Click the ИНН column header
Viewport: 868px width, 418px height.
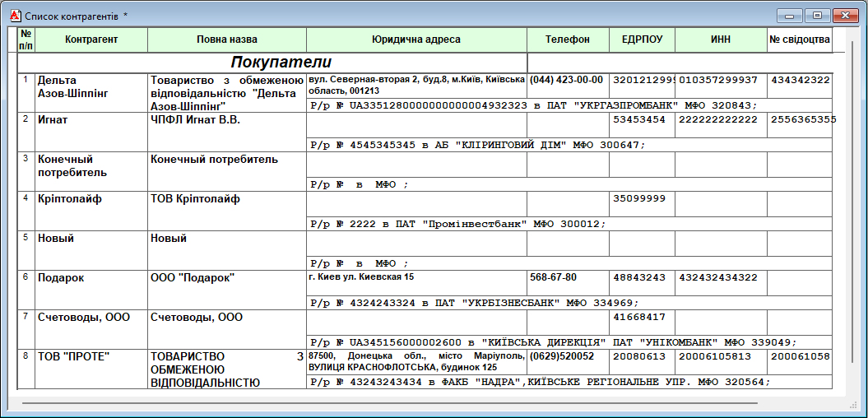click(721, 39)
